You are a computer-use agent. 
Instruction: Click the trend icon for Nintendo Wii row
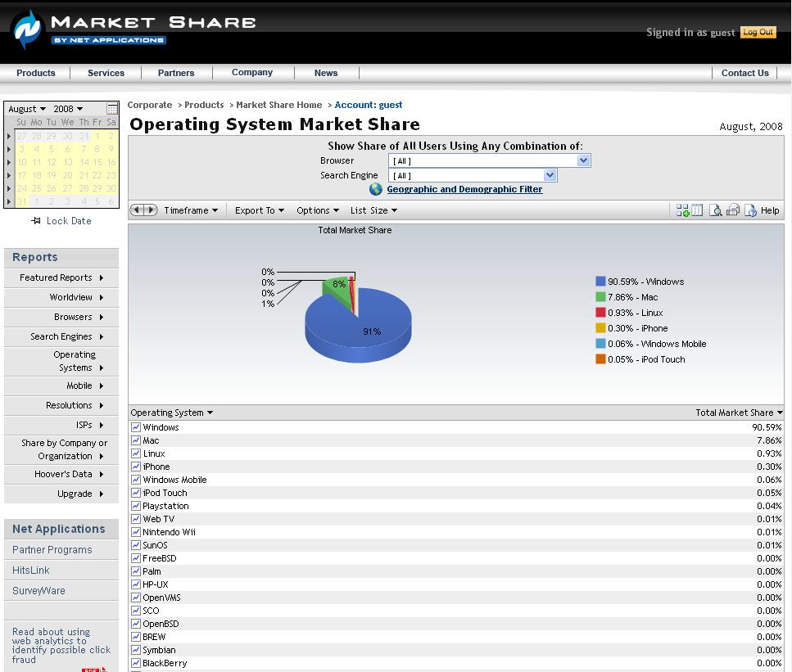tap(136, 532)
